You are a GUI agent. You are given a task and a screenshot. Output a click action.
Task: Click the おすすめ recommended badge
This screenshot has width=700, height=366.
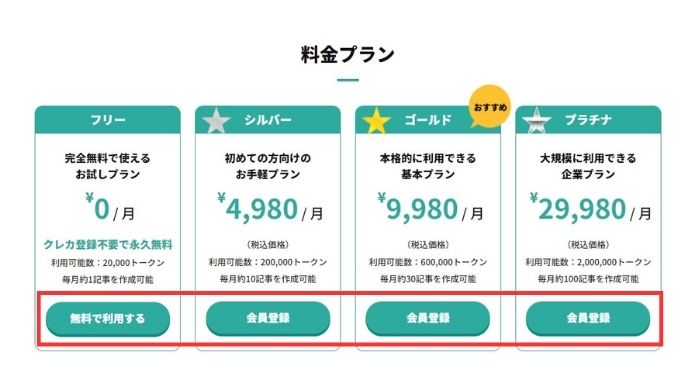tap(490, 107)
